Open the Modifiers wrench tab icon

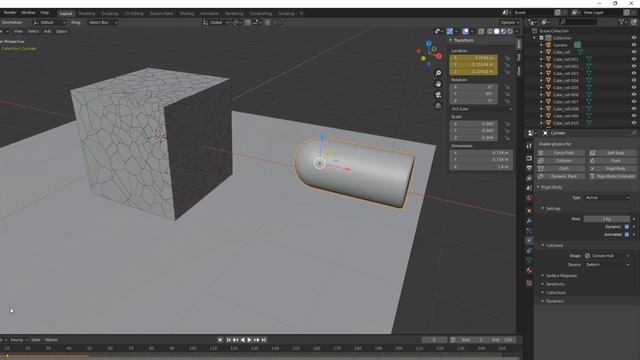[529, 221]
